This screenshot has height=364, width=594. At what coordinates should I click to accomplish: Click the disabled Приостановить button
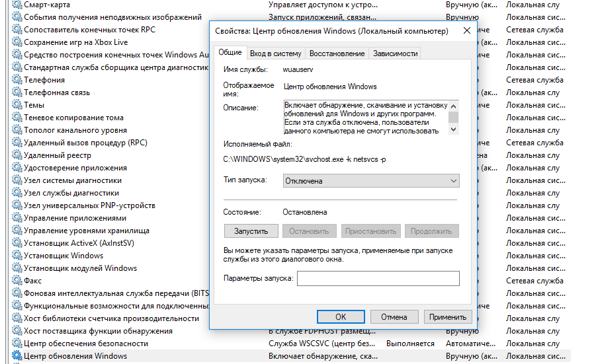coord(370,231)
